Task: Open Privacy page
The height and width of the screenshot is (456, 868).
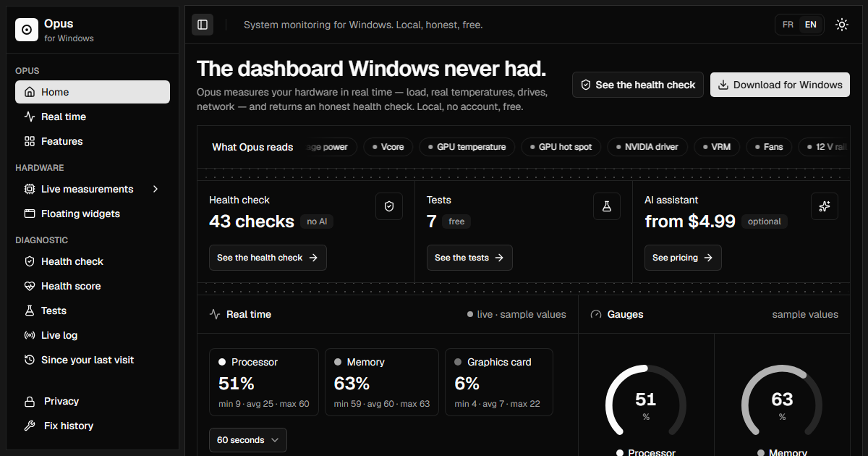Action: point(93,401)
